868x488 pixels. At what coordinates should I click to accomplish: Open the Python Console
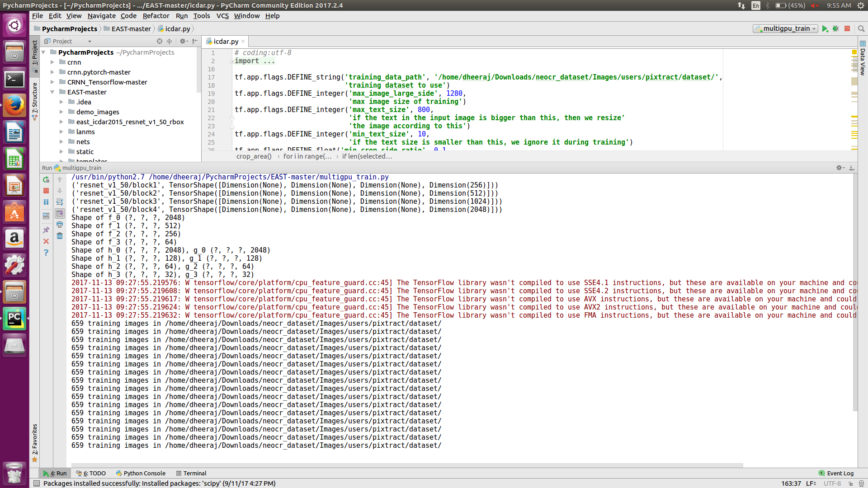click(x=141, y=473)
